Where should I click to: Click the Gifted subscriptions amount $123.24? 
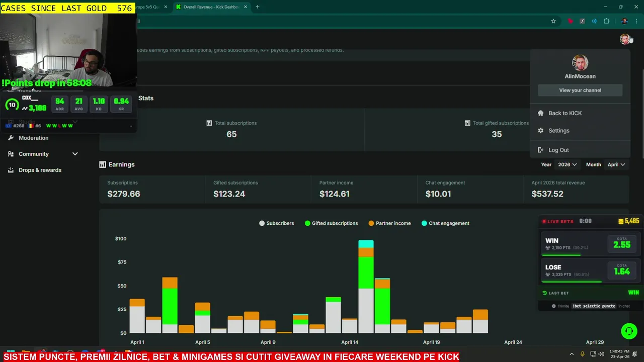pos(229,194)
